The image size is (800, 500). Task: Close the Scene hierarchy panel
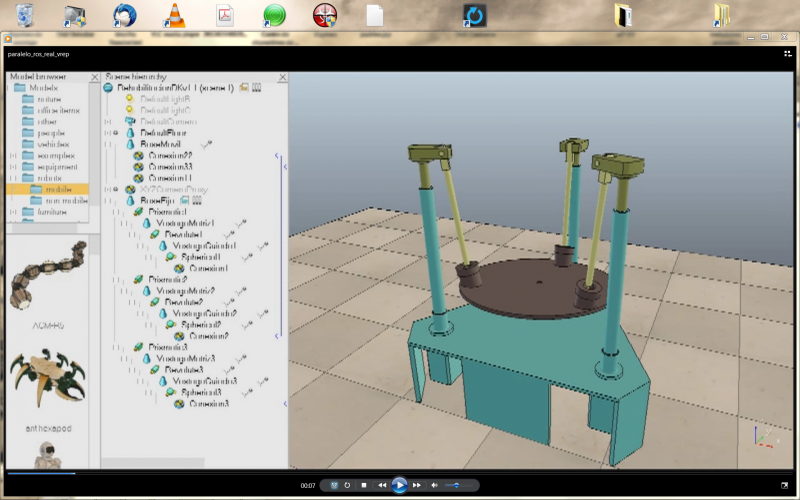tap(284, 76)
